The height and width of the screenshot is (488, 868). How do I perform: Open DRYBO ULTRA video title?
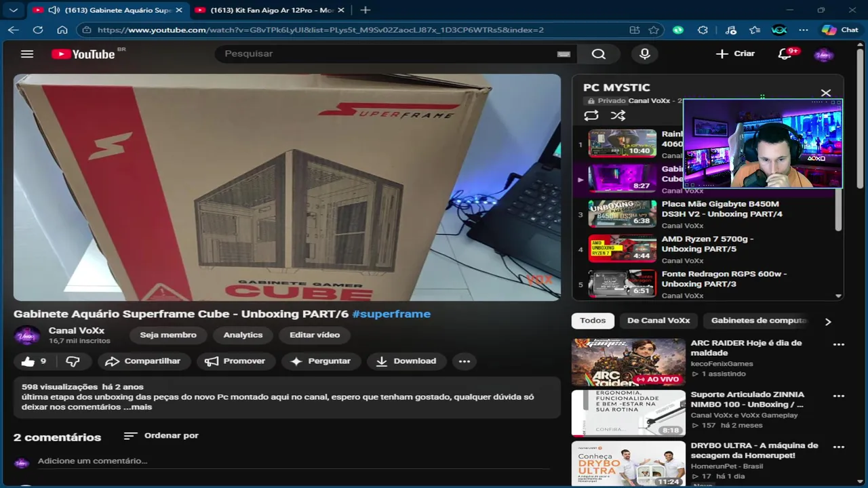[x=754, y=451]
